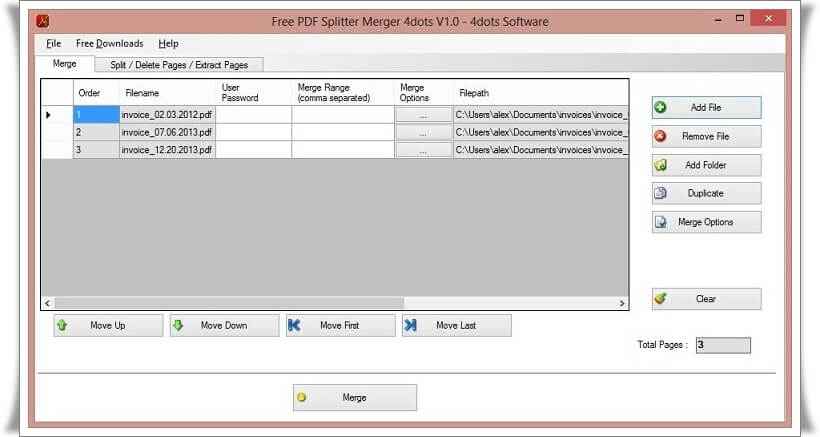Image resolution: width=820 pixels, height=437 pixels.
Task: Click the Duplicate button label
Action: coord(705,193)
